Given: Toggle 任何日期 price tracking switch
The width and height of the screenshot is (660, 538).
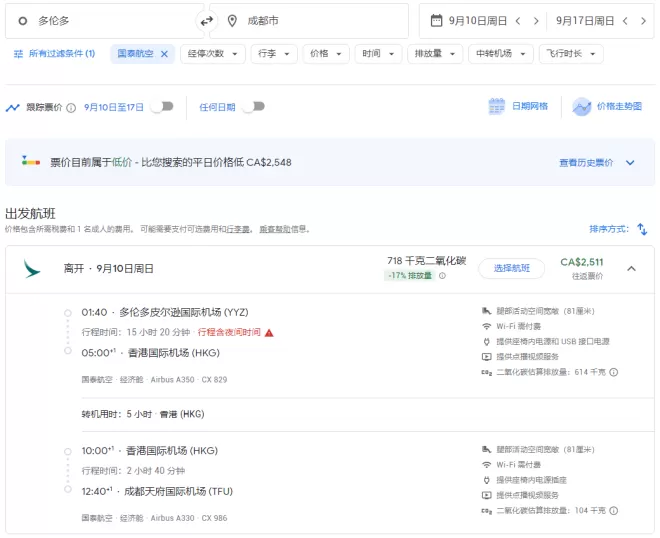Looking at the screenshot, I should pos(254,107).
